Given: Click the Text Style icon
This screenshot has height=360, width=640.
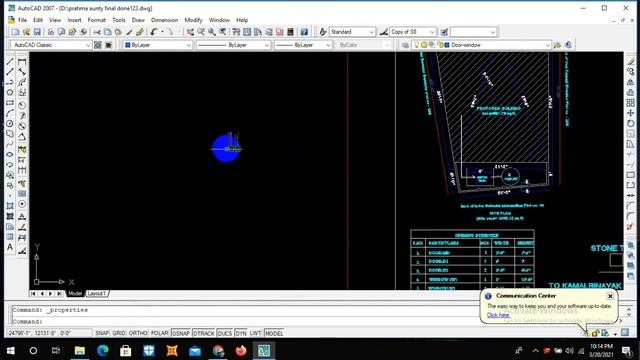Looking at the screenshot, I should [323, 32].
